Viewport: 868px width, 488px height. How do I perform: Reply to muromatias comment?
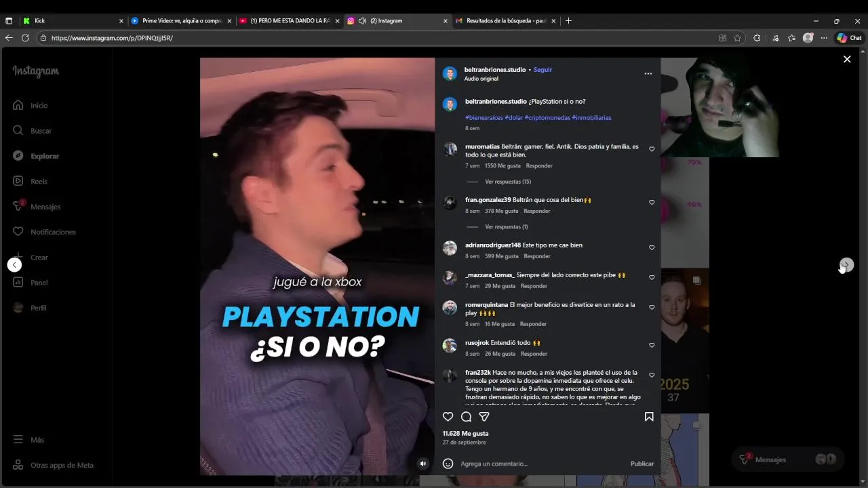pos(539,166)
